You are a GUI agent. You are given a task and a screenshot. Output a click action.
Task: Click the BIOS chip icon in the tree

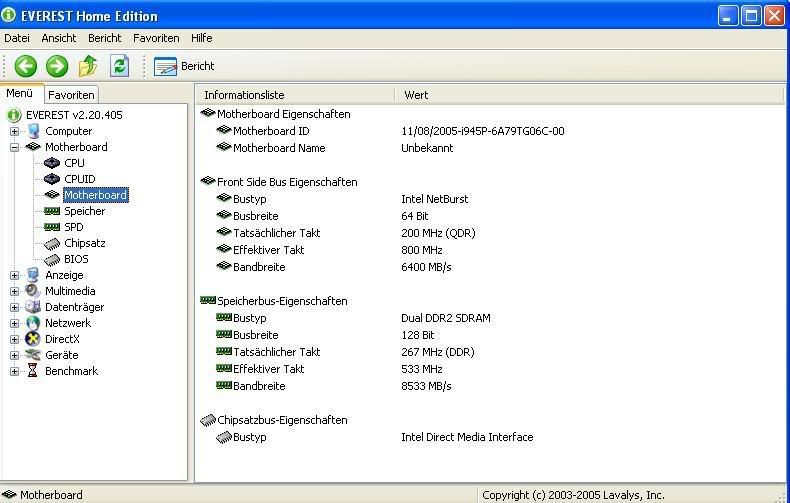coord(52,260)
